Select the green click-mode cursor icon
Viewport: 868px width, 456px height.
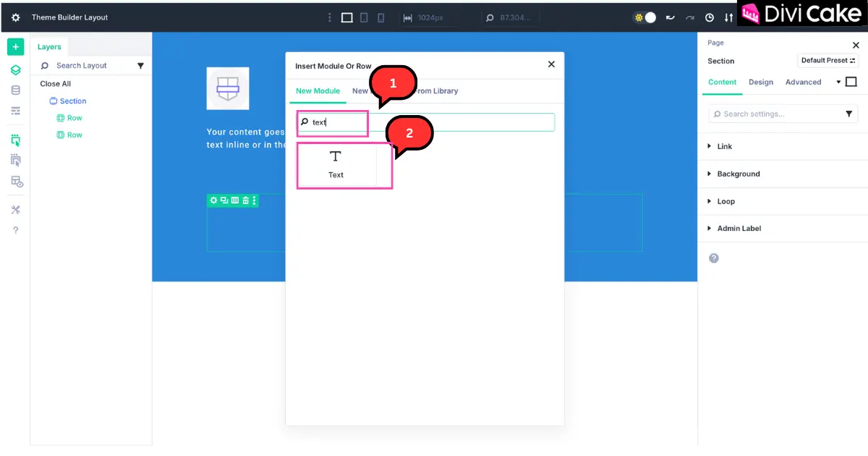pyautogui.click(x=16, y=140)
